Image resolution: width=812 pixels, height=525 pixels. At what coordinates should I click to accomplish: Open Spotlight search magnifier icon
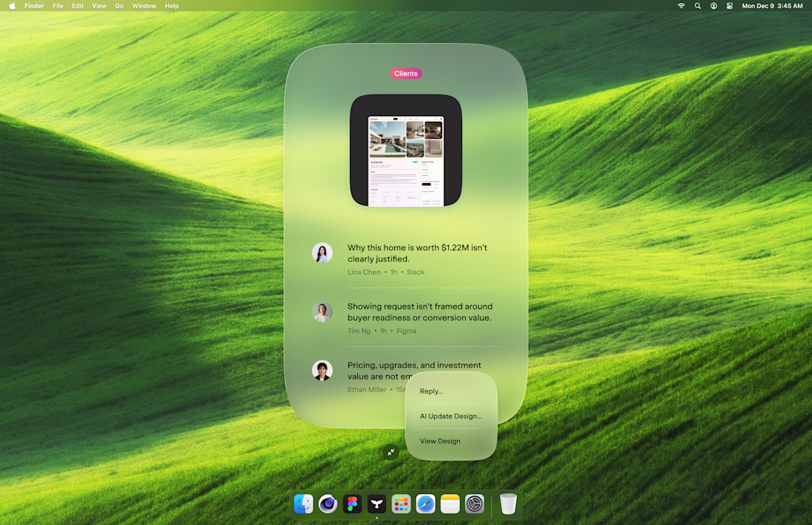[x=698, y=6]
